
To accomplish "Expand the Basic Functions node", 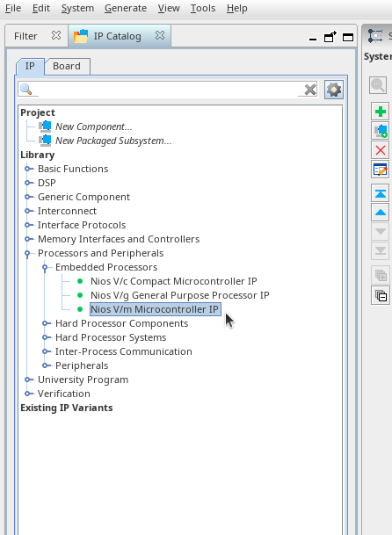I will click(29, 169).
